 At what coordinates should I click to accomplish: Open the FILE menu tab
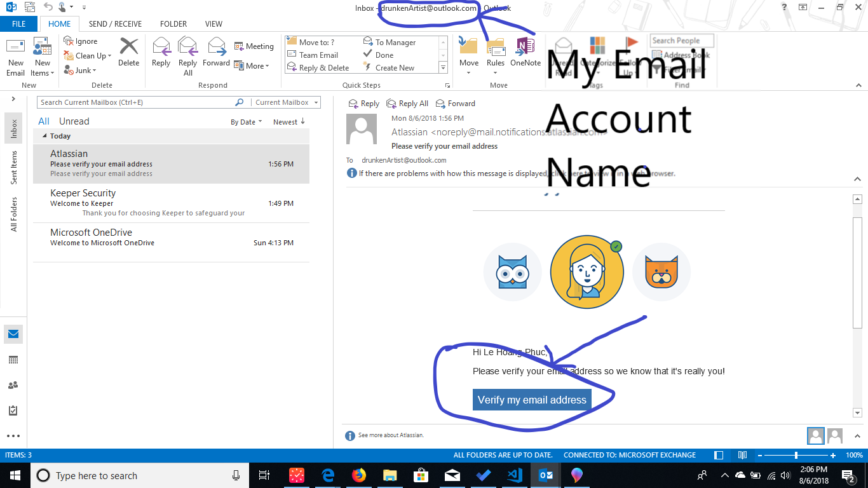19,24
